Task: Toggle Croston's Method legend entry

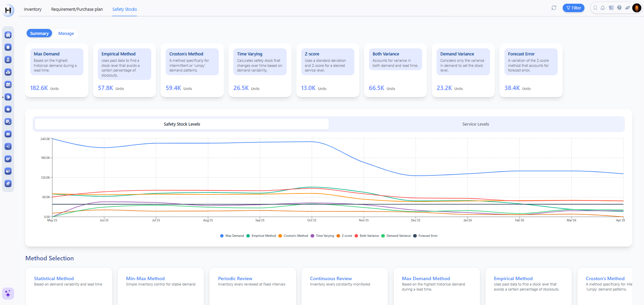Action: [x=293, y=236]
